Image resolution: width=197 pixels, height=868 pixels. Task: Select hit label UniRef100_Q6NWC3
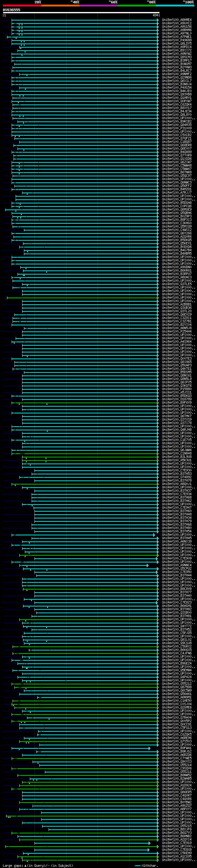pyautogui.click(x=177, y=182)
